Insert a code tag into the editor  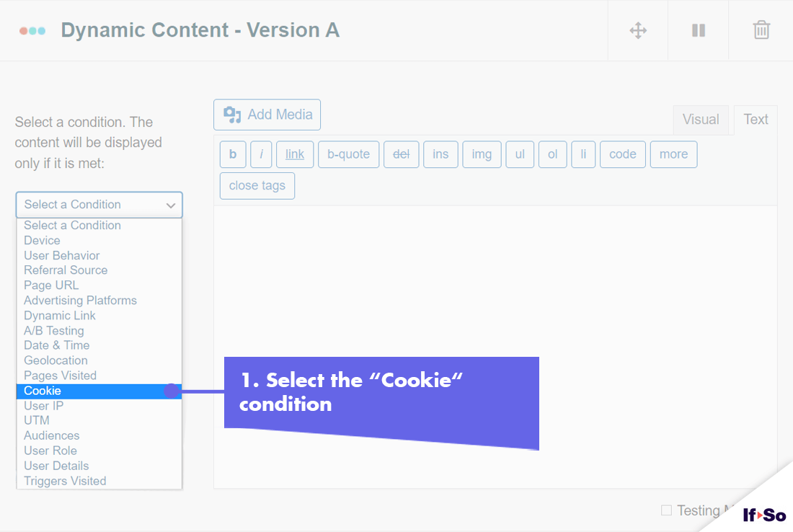pos(622,154)
